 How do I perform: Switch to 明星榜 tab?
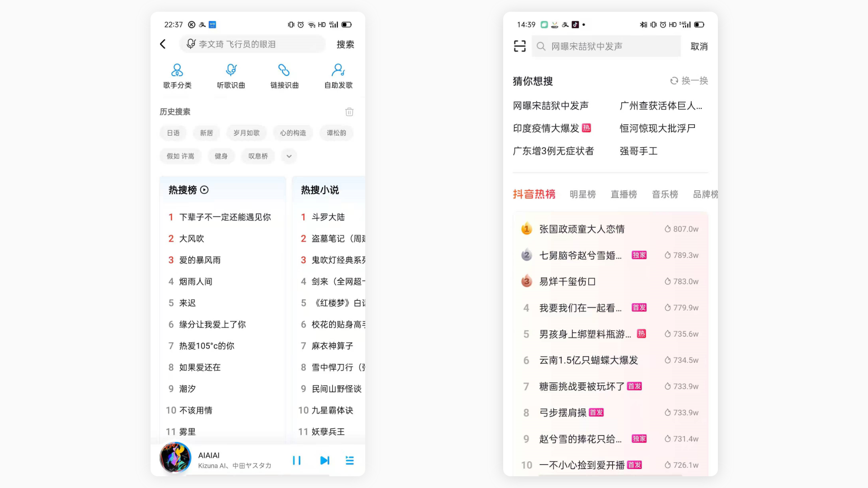point(583,194)
